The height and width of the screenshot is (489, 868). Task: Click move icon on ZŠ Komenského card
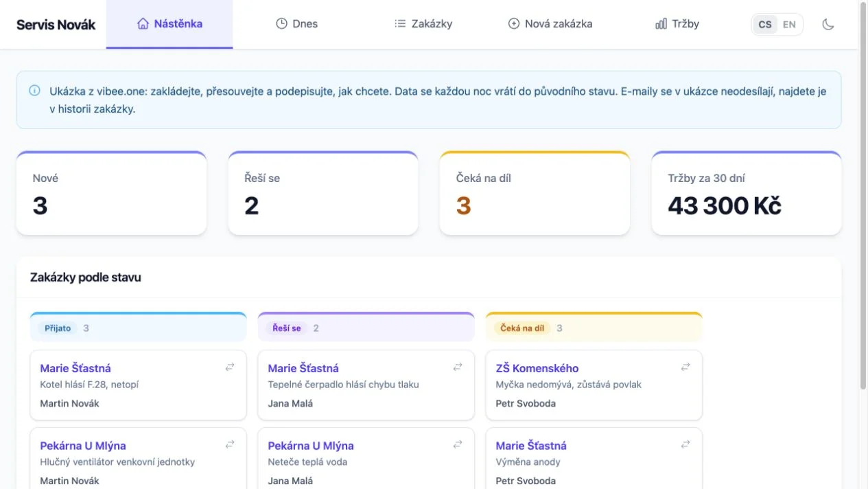pos(685,367)
